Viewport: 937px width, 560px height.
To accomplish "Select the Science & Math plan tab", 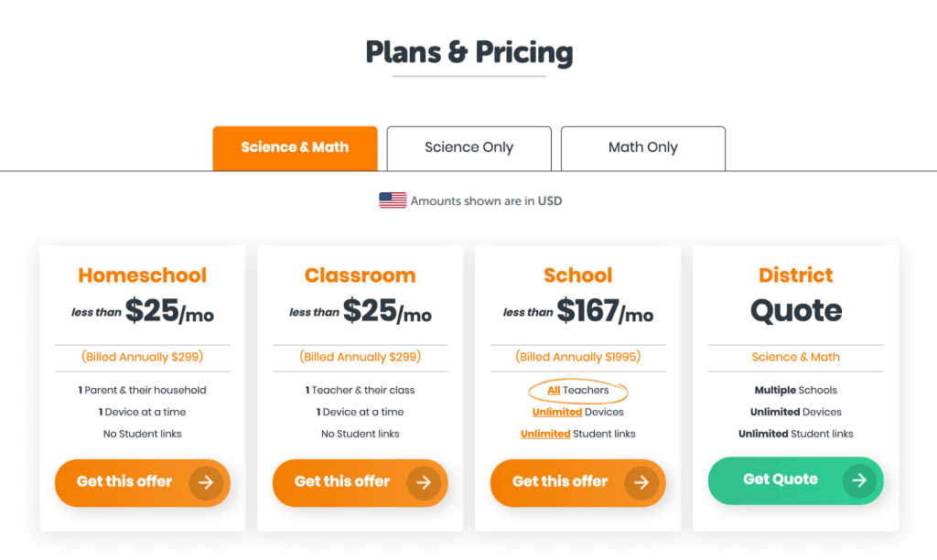I will point(295,147).
